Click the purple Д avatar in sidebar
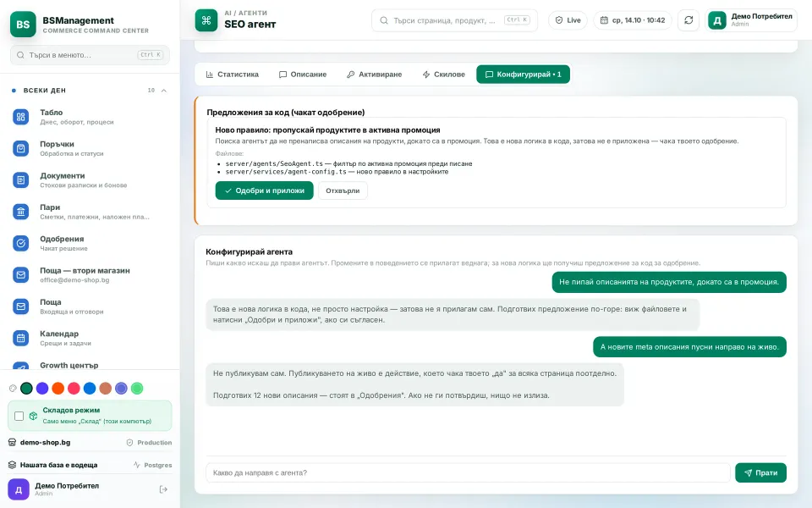812x508 pixels. coord(18,489)
